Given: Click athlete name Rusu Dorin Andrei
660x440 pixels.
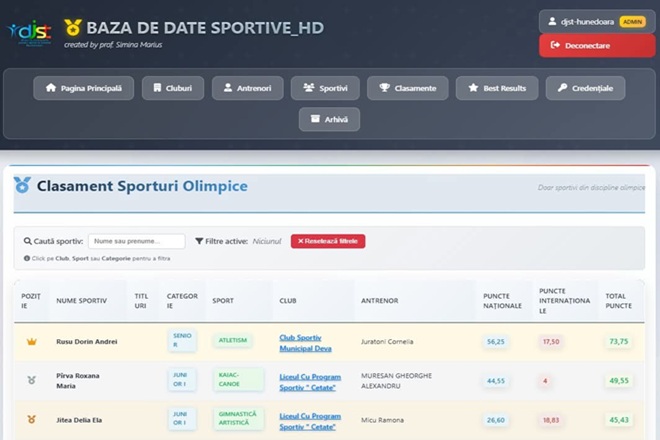Looking at the screenshot, I should (87, 341).
